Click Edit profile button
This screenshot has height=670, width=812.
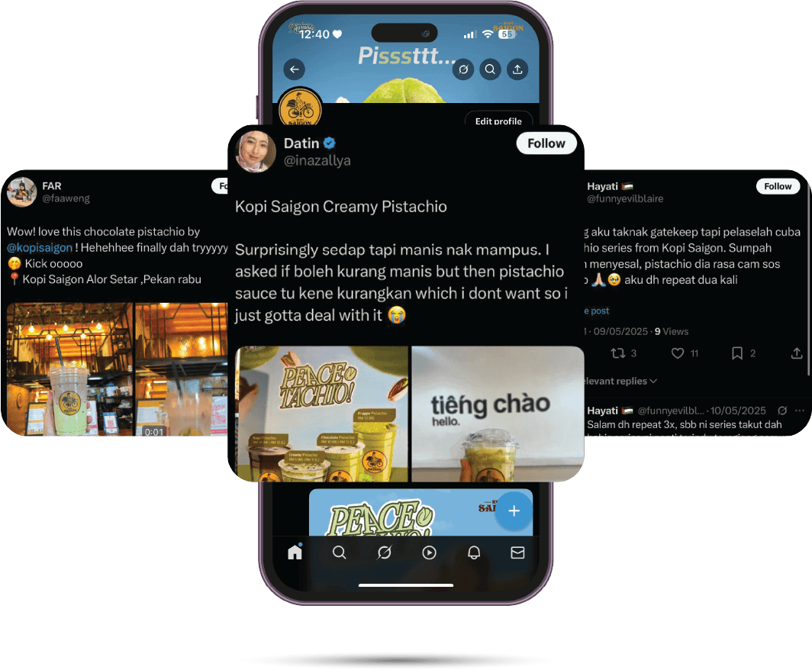498,119
